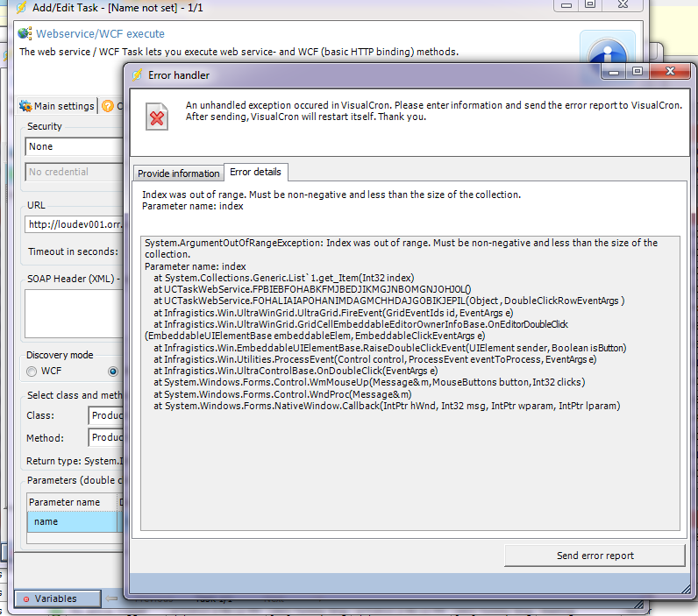Viewport: 698px width, 616px height.
Task: Switch to the Main settings tab
Action: 57,106
